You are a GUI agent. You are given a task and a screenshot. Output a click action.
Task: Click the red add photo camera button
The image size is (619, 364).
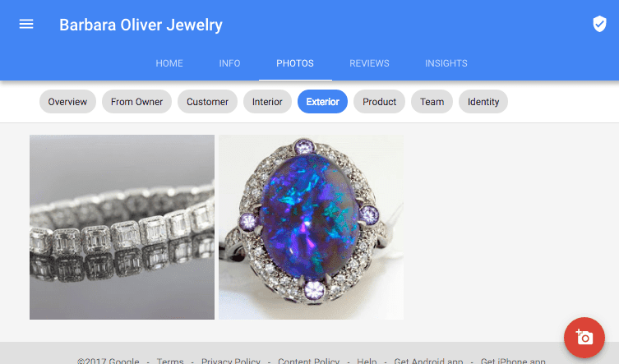(x=584, y=338)
